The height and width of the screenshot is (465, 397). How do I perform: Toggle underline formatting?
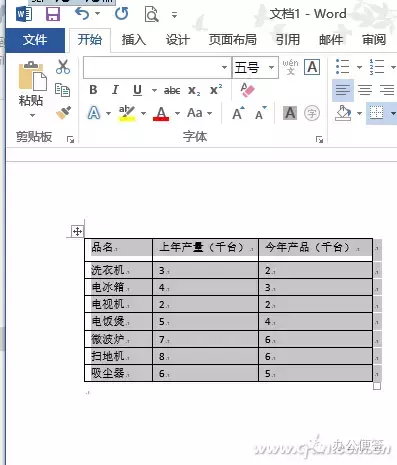pos(137,90)
